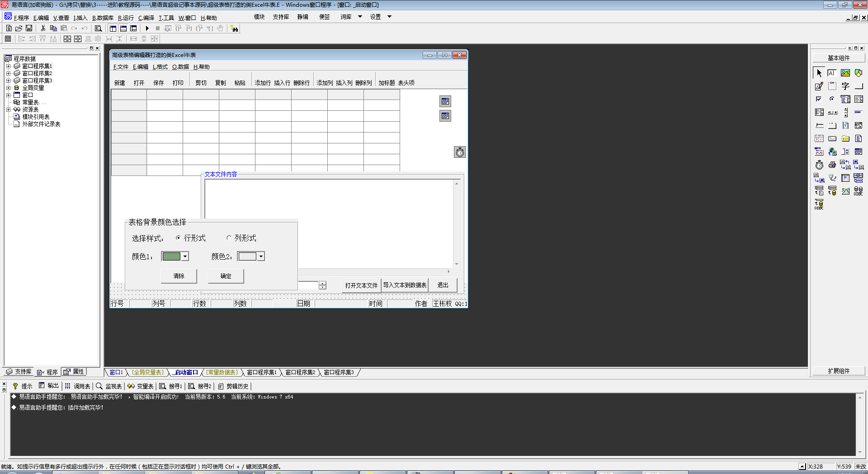Click the output panel vertical scrollbar

pos(860,425)
